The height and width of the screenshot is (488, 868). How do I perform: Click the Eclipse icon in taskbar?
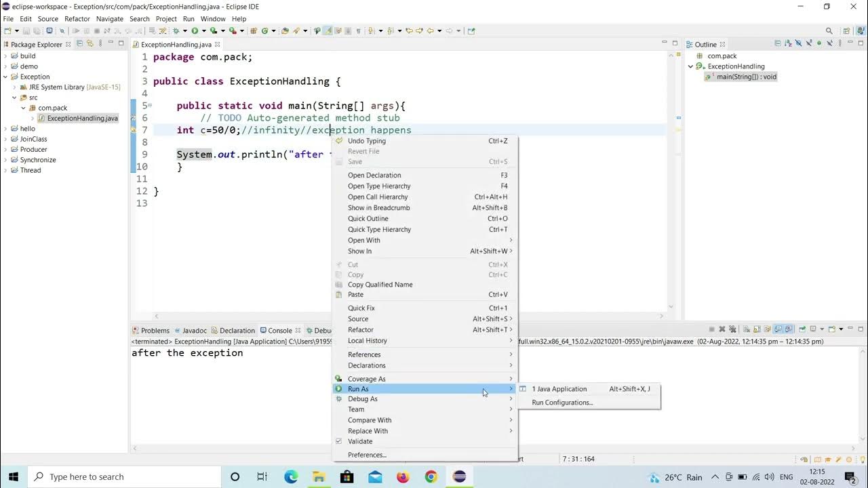coord(459,476)
